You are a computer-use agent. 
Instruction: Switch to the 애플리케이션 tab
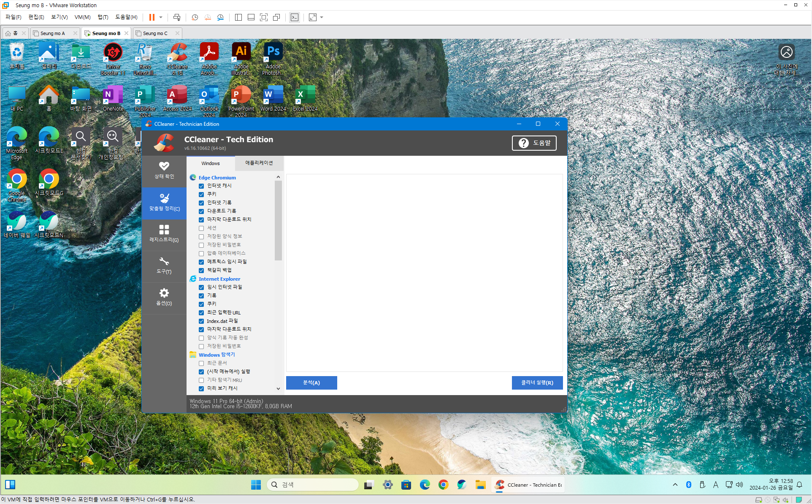(259, 163)
